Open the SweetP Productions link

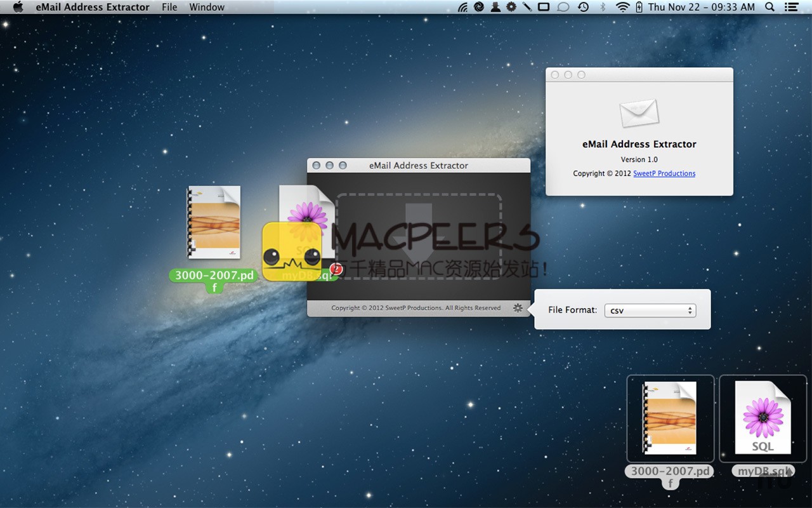664,173
